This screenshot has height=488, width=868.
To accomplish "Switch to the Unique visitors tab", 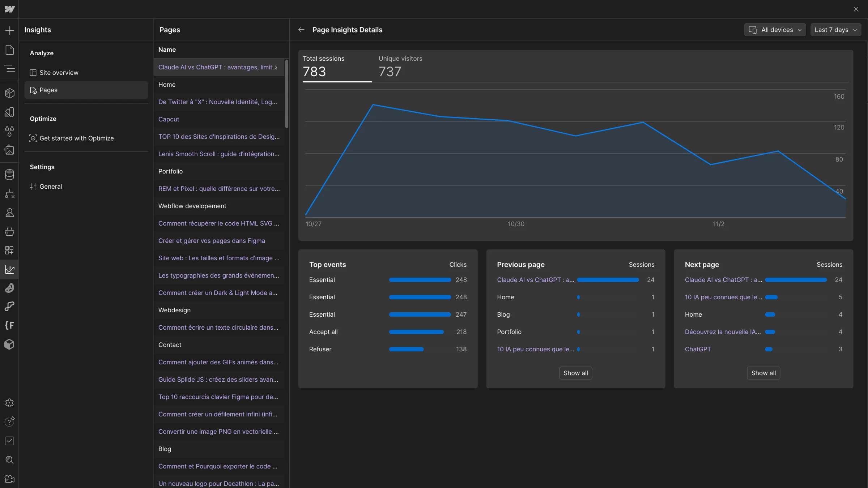I will (x=400, y=67).
